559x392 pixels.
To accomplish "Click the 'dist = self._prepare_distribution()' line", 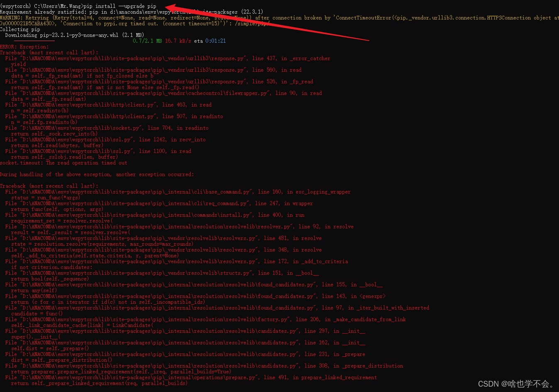I will [62, 360].
